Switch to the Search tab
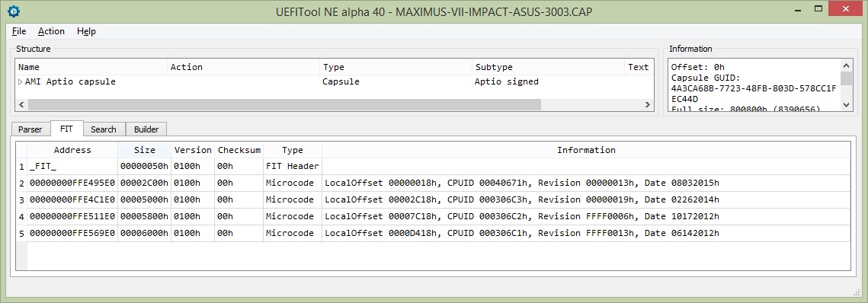This screenshot has width=868, height=303. pos(104,129)
